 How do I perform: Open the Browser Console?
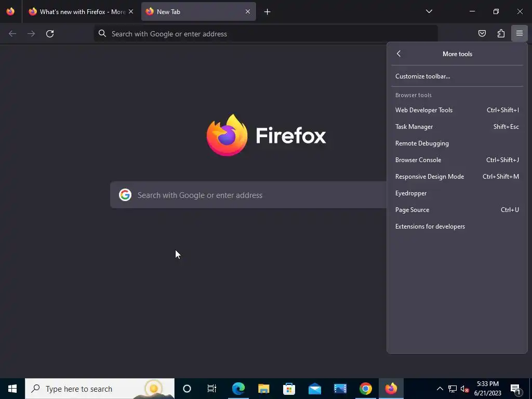457,160
